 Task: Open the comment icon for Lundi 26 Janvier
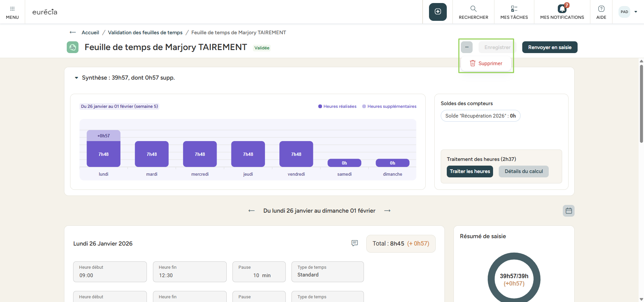click(355, 243)
